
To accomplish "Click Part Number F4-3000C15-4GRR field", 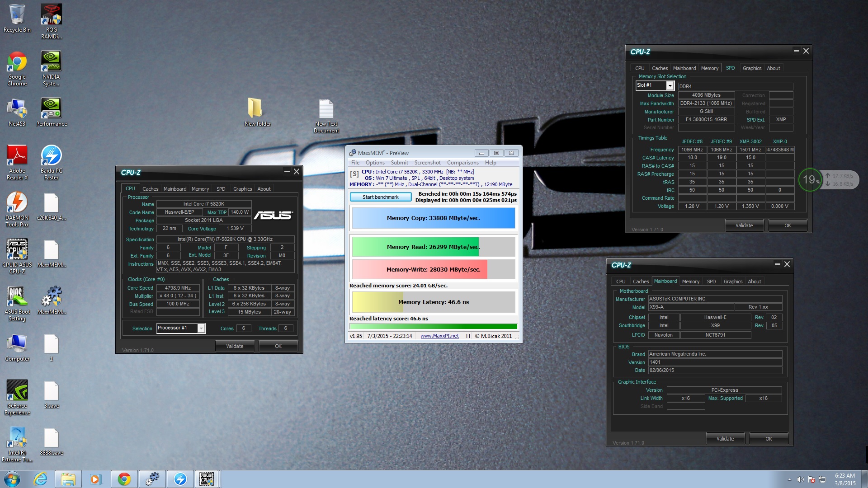I will 706,120.
